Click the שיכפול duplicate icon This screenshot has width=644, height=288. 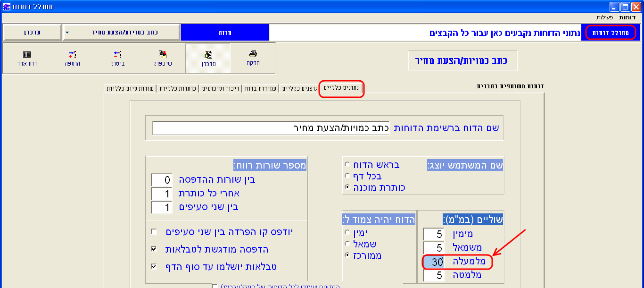pos(163,54)
